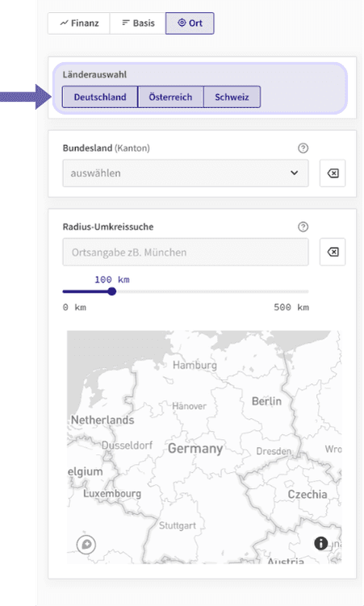364x606 pixels.
Task: Open the Bundesland auswählen dropdown
Action: point(186,173)
